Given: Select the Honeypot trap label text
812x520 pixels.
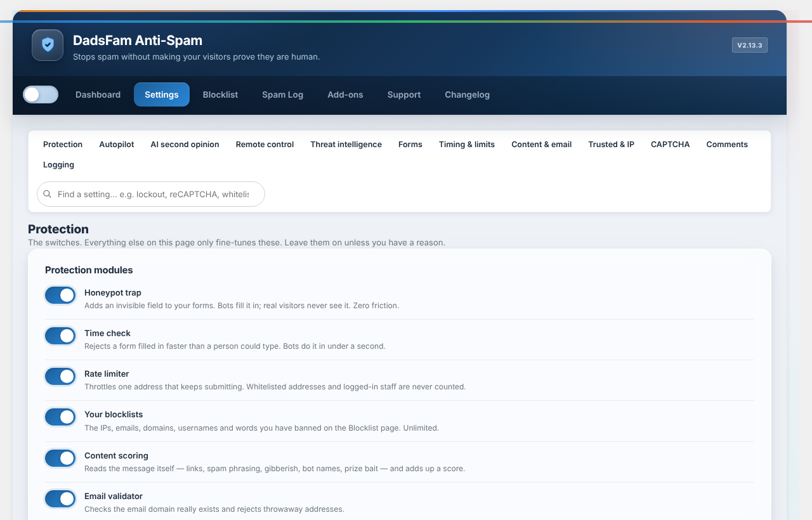Looking at the screenshot, I should (113, 293).
